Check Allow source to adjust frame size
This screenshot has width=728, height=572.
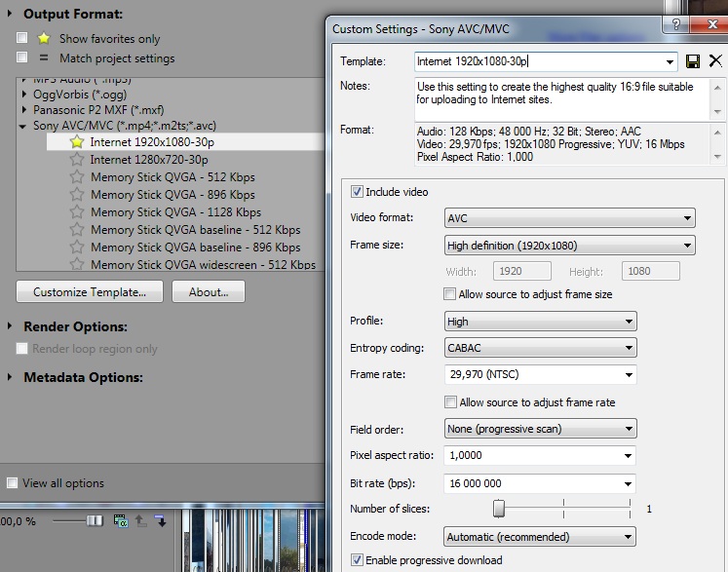pyautogui.click(x=449, y=294)
